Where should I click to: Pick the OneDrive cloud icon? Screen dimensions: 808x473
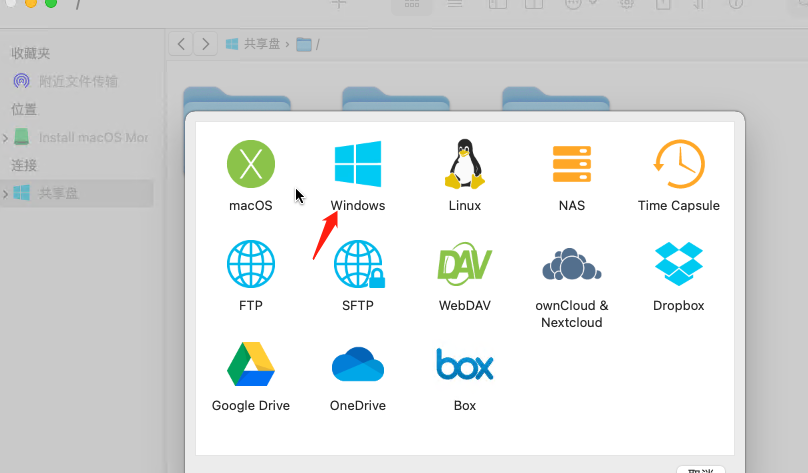coord(358,364)
